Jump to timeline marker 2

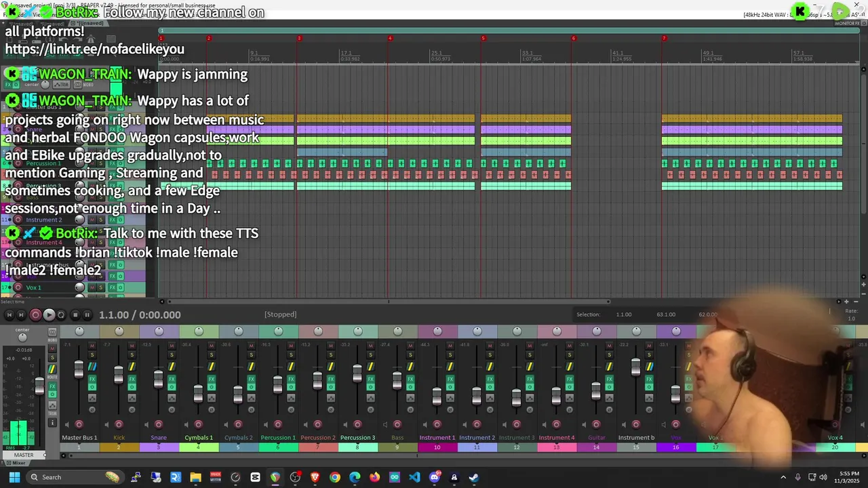[209, 38]
